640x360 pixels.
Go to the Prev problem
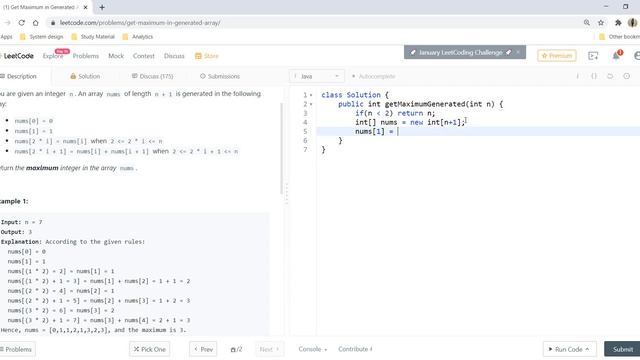click(x=203, y=349)
